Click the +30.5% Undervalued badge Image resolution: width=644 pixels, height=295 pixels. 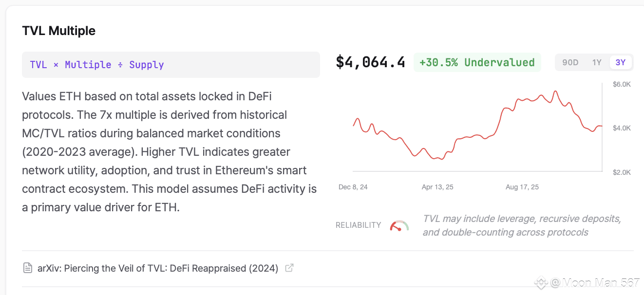coord(477,62)
